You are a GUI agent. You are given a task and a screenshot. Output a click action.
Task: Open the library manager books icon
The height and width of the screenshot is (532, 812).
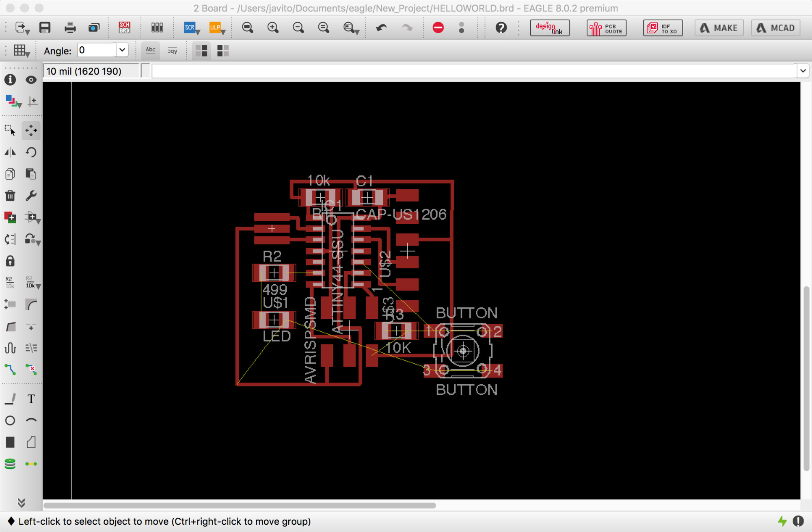click(x=157, y=28)
